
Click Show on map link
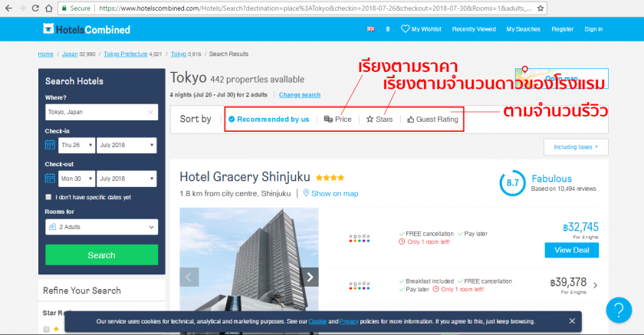coord(335,193)
